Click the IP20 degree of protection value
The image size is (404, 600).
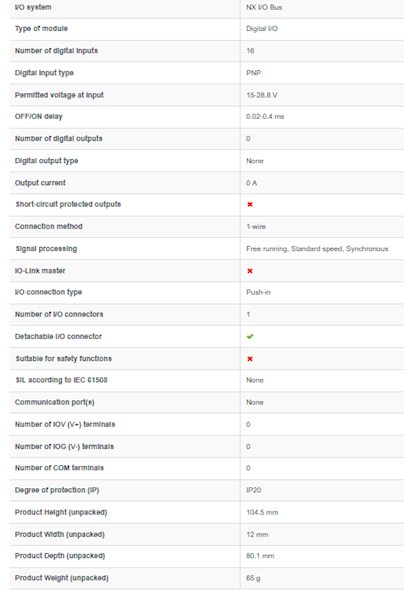pyautogui.click(x=253, y=490)
